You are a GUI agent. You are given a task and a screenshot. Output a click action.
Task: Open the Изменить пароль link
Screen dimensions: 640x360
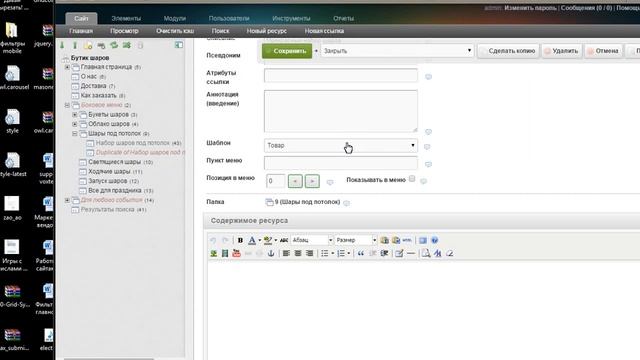tap(531, 8)
